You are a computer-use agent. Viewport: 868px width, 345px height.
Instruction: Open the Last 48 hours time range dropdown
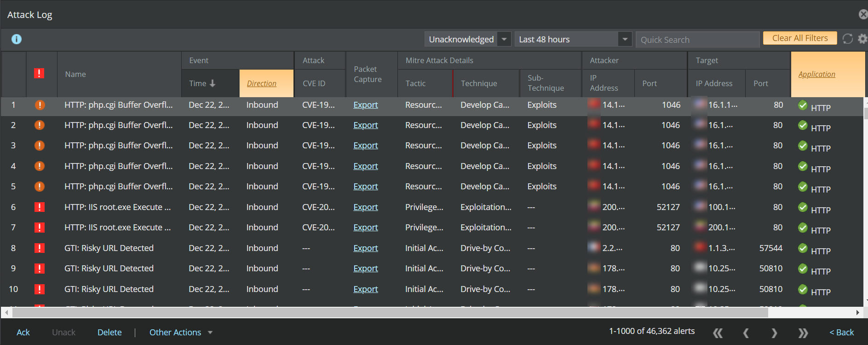574,39
